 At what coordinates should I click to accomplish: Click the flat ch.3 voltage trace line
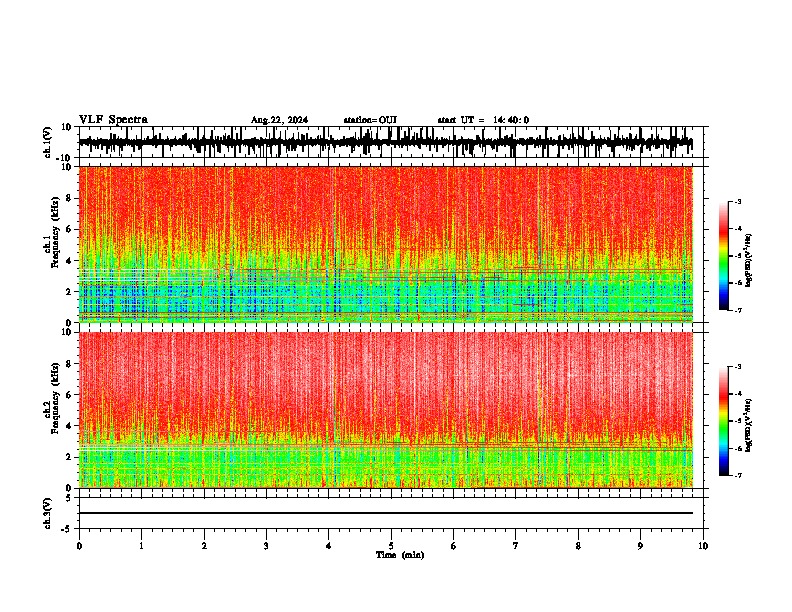385,513
